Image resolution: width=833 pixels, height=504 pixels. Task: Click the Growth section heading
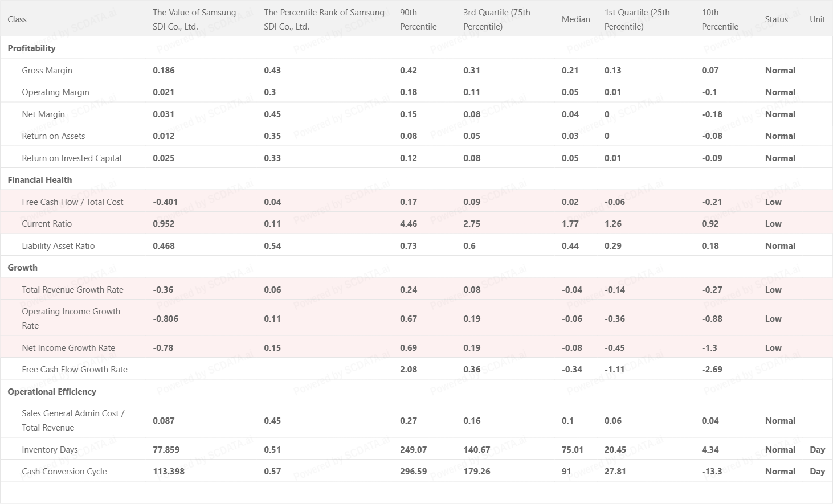click(23, 268)
